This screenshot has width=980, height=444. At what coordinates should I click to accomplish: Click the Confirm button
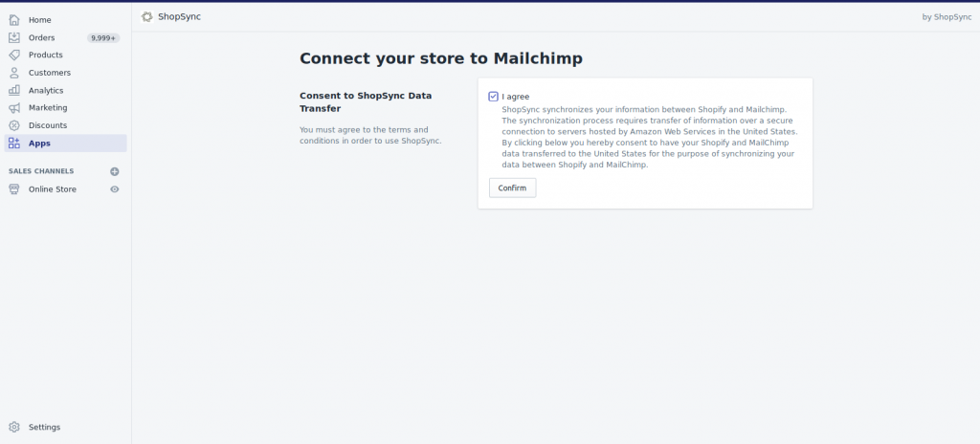click(513, 189)
